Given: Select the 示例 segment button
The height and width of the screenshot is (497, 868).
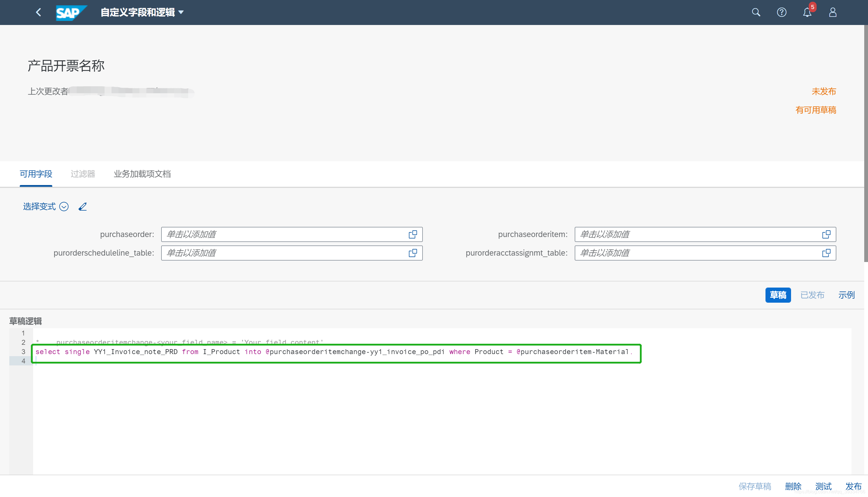Looking at the screenshot, I should (x=847, y=295).
